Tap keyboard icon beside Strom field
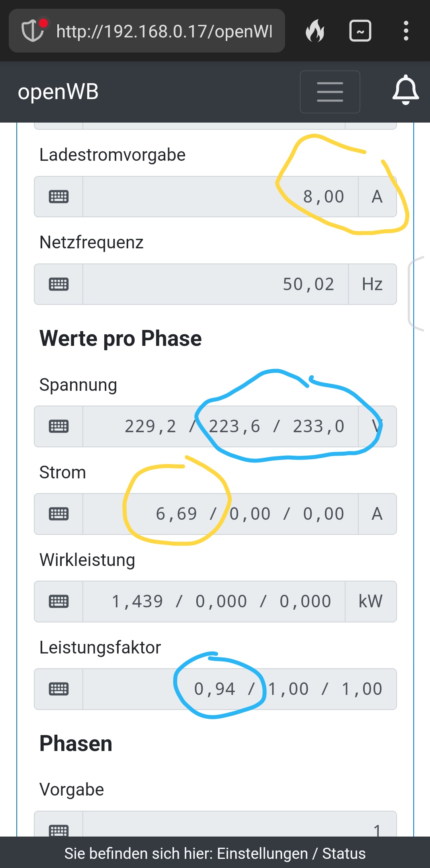The image size is (430, 868). coord(59,514)
